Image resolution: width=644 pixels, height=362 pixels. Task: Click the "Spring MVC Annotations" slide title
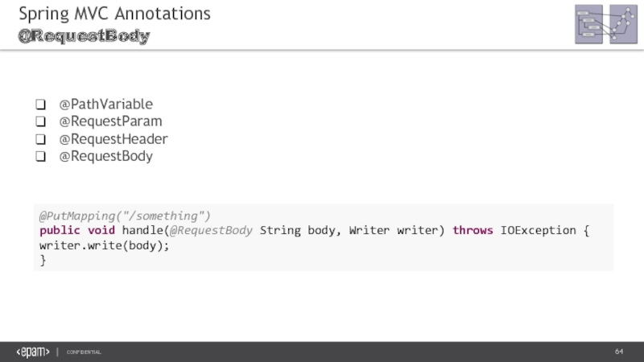pyautogui.click(x=114, y=14)
